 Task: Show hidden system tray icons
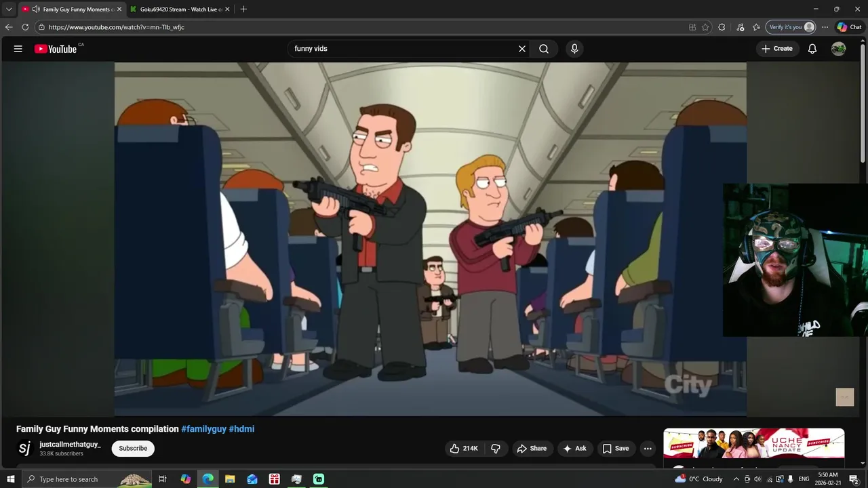[x=736, y=479]
